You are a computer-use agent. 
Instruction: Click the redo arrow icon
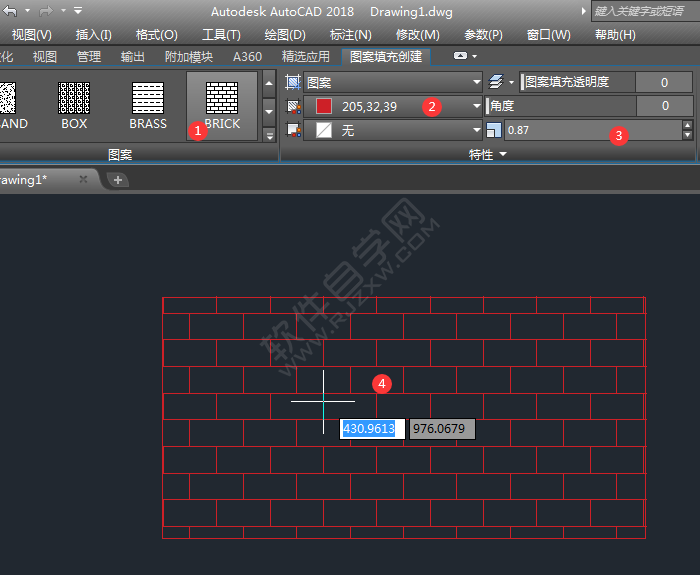[46, 11]
